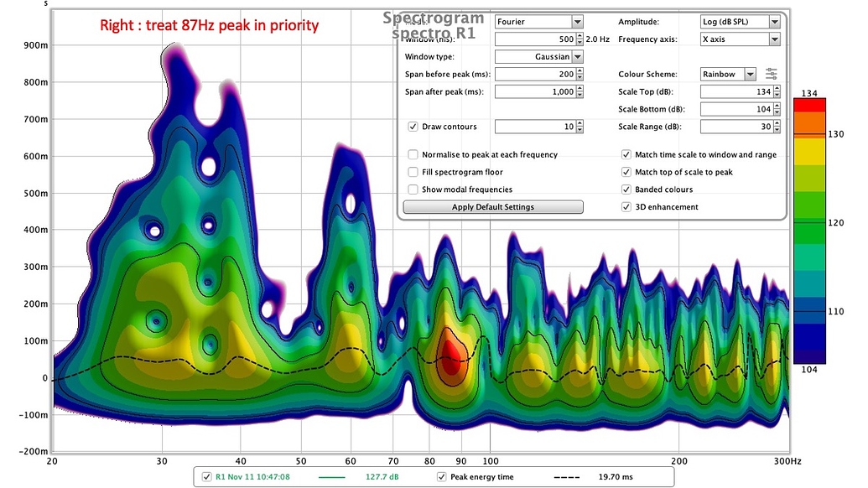Toggle the Peak energy time checkbox
868x488 pixels.
442,476
